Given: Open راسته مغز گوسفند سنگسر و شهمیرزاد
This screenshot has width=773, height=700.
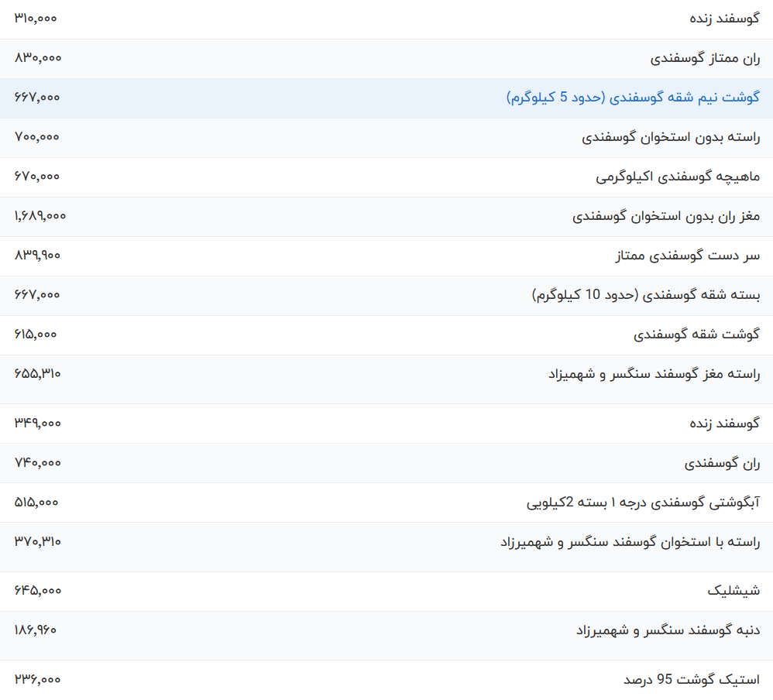Looking at the screenshot, I should pyautogui.click(x=653, y=374).
